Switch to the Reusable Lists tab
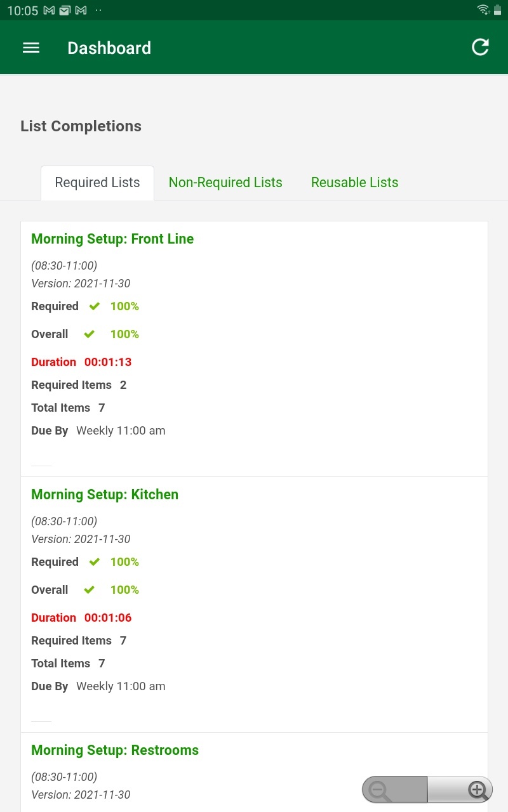This screenshot has width=508, height=812. (x=354, y=183)
